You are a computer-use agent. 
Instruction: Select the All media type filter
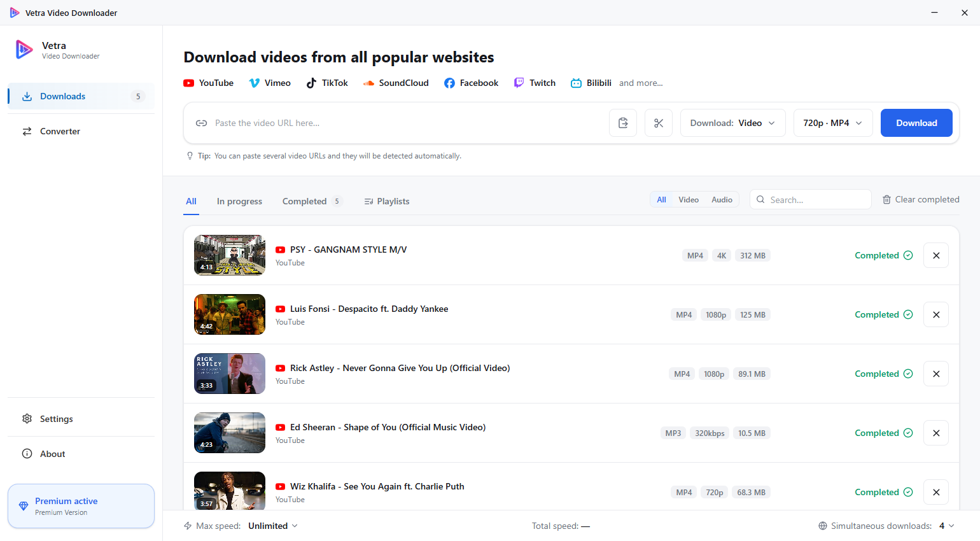click(661, 199)
